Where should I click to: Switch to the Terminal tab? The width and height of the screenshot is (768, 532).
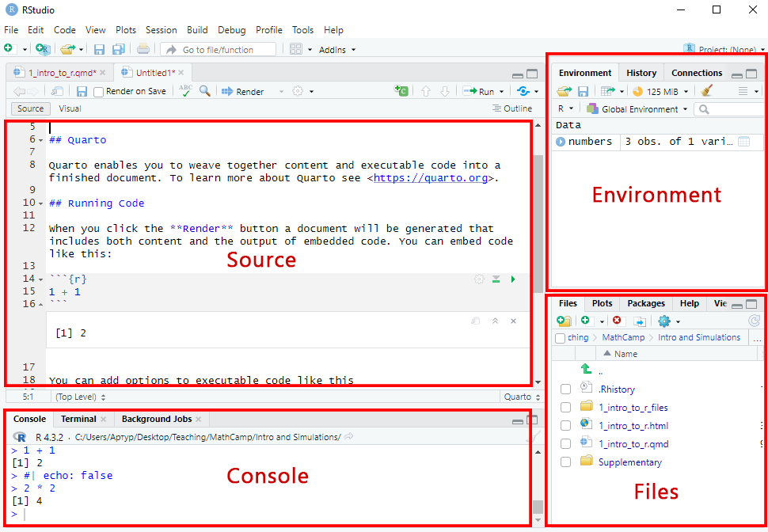pyautogui.click(x=78, y=419)
